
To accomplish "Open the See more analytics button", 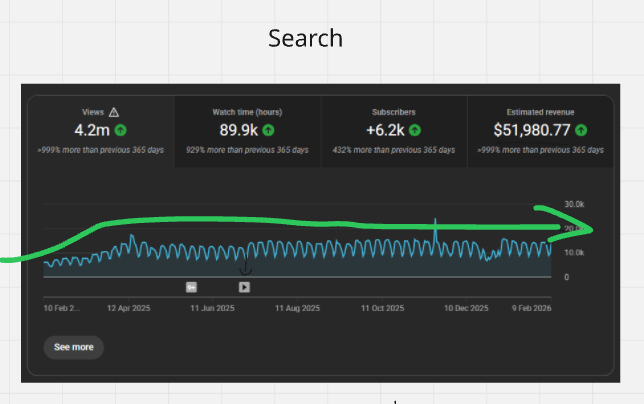I will (74, 347).
